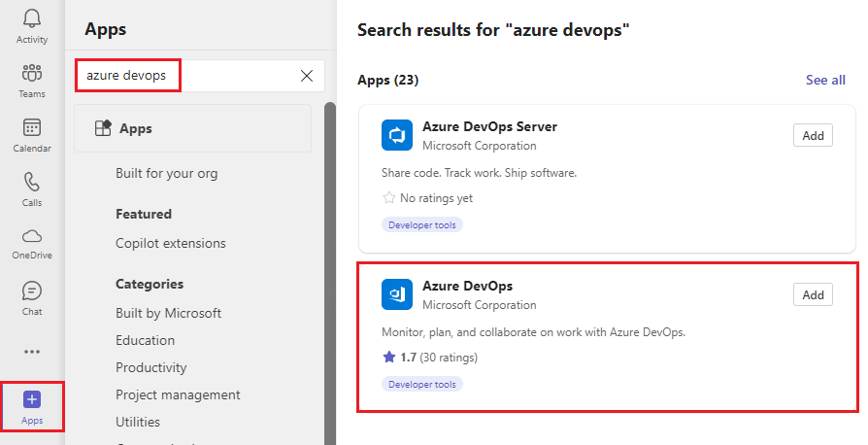Click Developer tools tag on Azure DevOps card
This screenshot has width=868, height=445.
[421, 384]
